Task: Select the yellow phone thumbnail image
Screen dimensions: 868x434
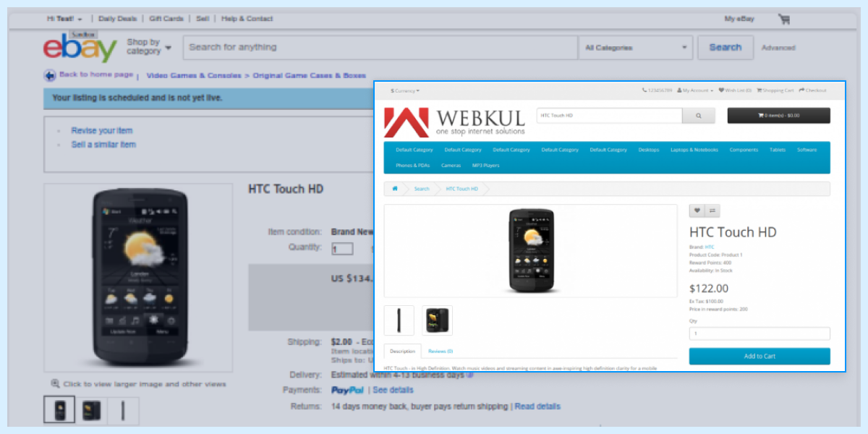Action: click(436, 320)
